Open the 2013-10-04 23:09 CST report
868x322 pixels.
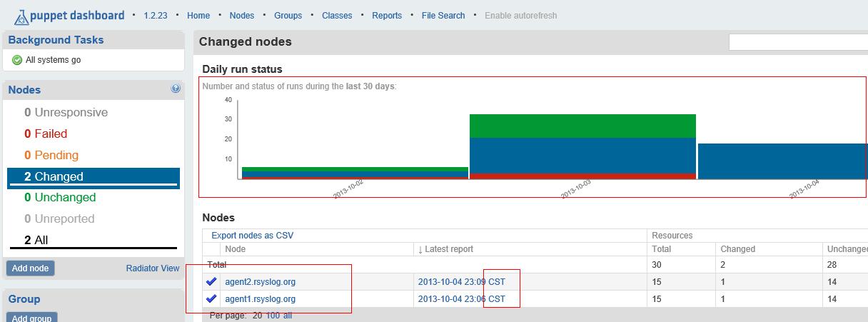pyautogui.click(x=461, y=282)
